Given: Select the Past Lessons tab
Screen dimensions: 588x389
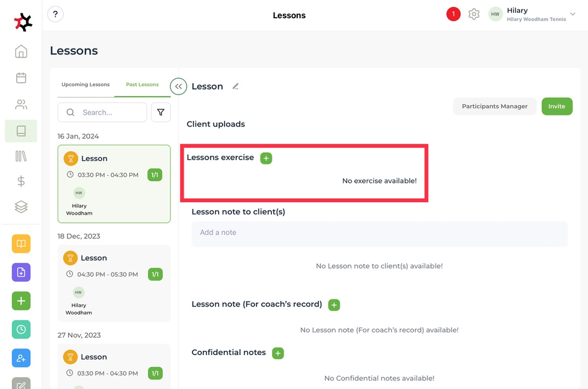Looking at the screenshot, I should pos(142,85).
